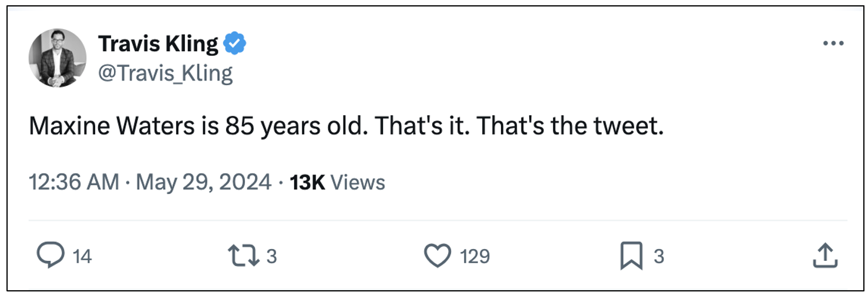868x302 pixels.
Task: Click the bookmark count of 3
Action: tap(659, 257)
